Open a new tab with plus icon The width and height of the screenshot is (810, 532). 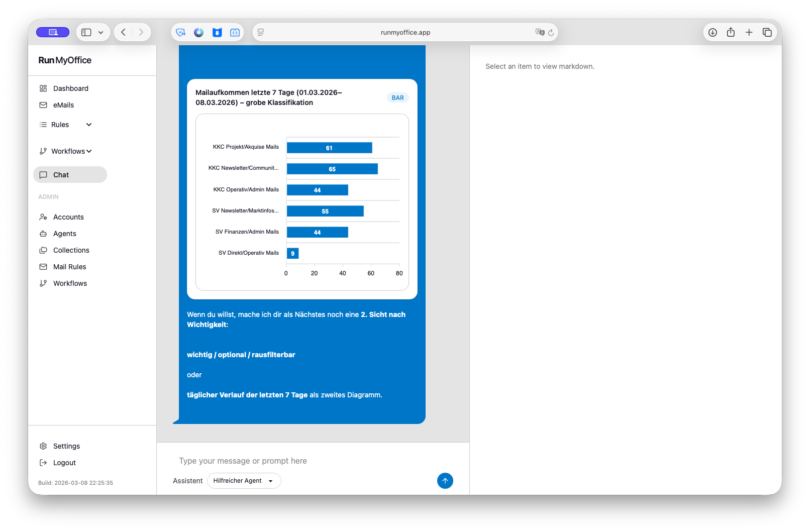click(749, 33)
